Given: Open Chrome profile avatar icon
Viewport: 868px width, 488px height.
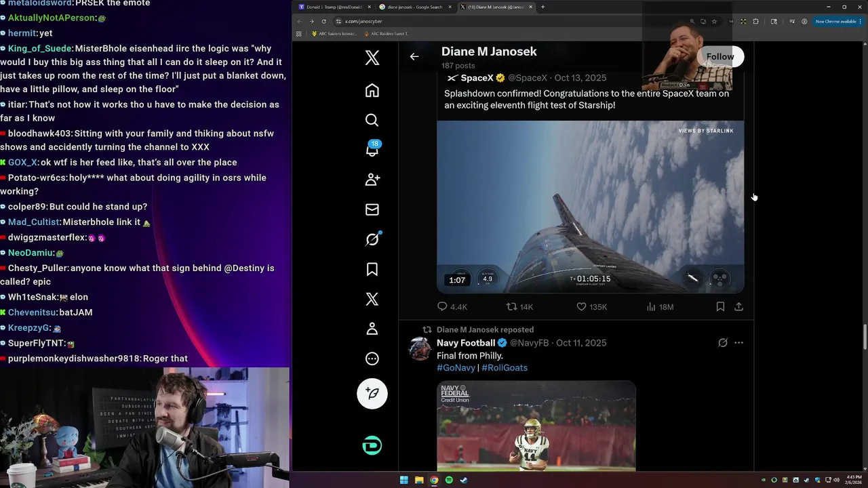Looking at the screenshot, I should [x=804, y=21].
